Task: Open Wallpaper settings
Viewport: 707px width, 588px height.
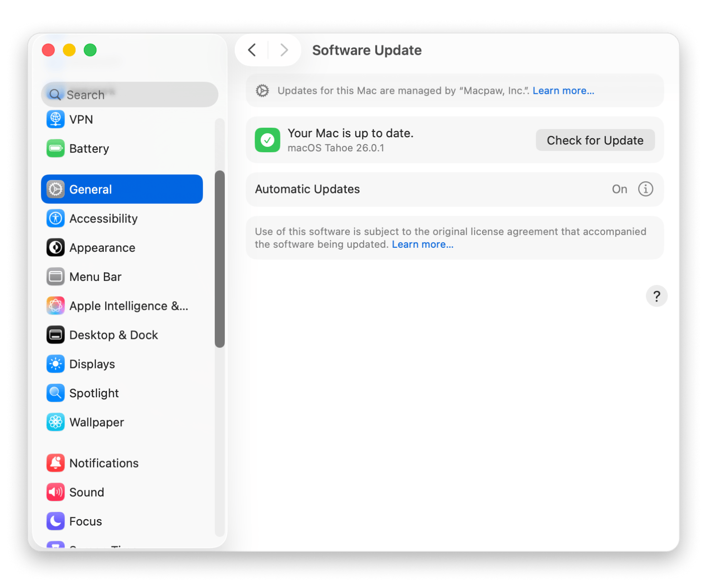Action: 97,422
